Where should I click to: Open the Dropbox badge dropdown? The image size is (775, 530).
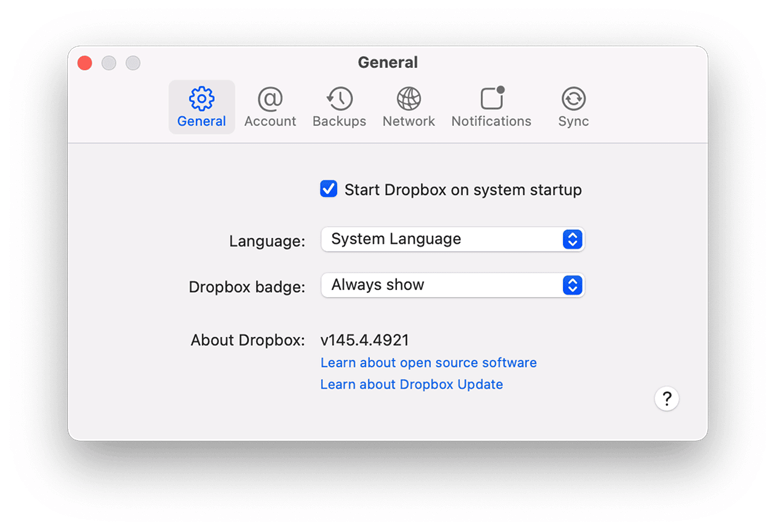[x=453, y=285]
